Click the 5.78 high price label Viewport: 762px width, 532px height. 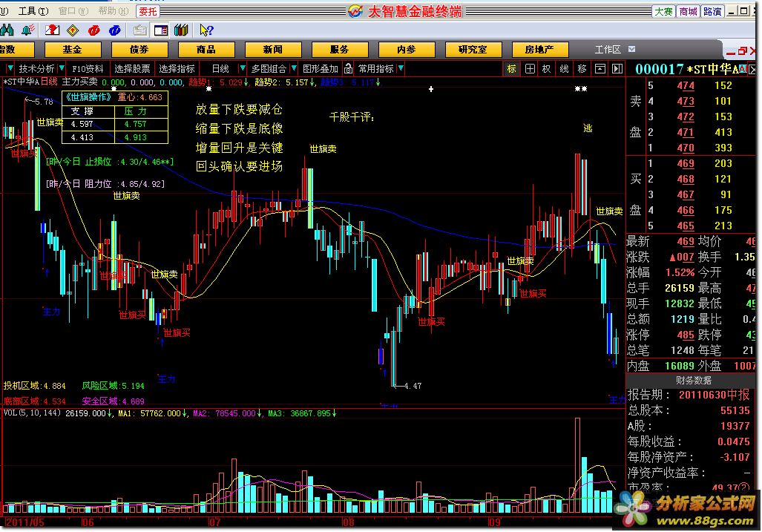tap(44, 102)
